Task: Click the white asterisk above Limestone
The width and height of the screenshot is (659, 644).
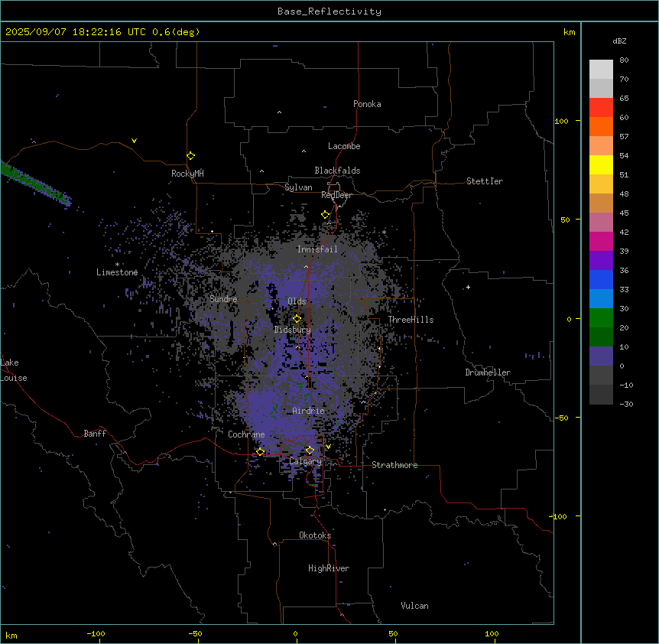Action: (117, 265)
